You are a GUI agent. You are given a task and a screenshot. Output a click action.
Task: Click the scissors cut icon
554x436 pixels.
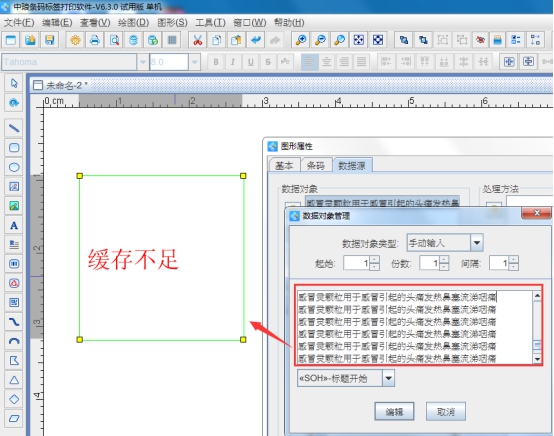pos(198,40)
